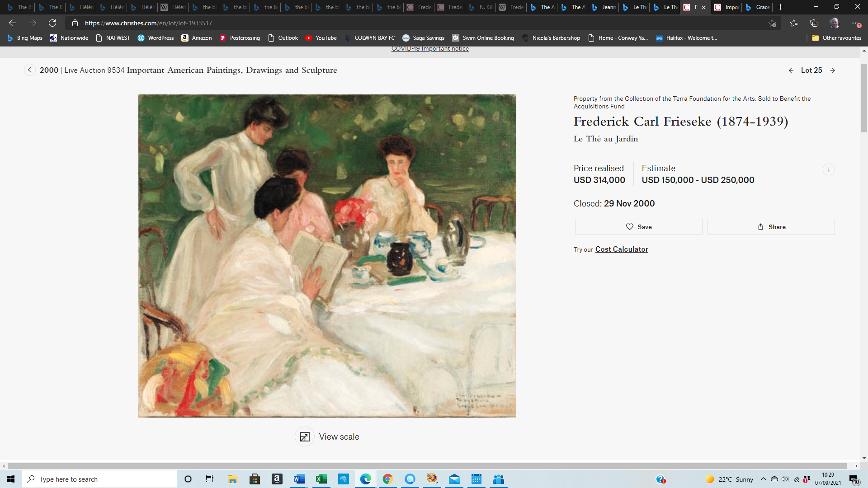Switch to the Grace browser tab

758,7
